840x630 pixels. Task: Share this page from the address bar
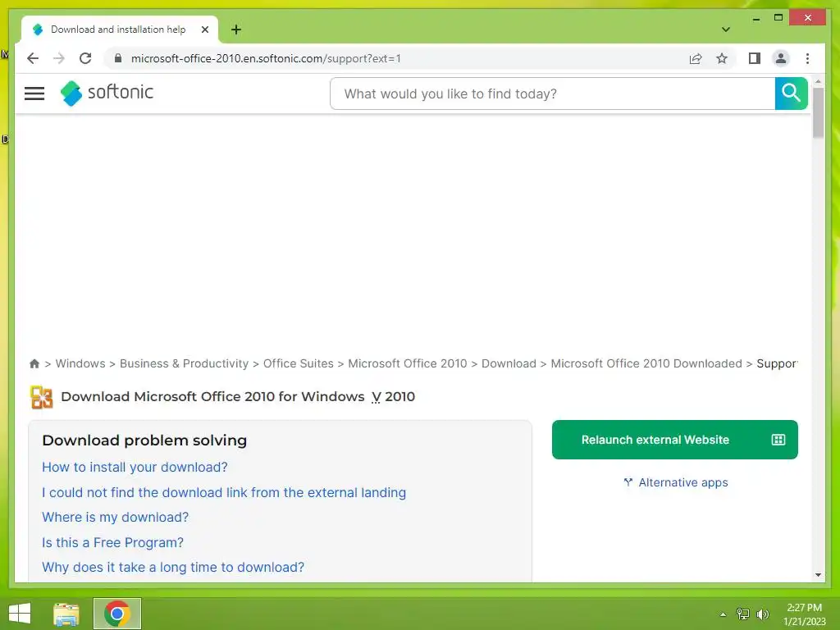(x=696, y=58)
